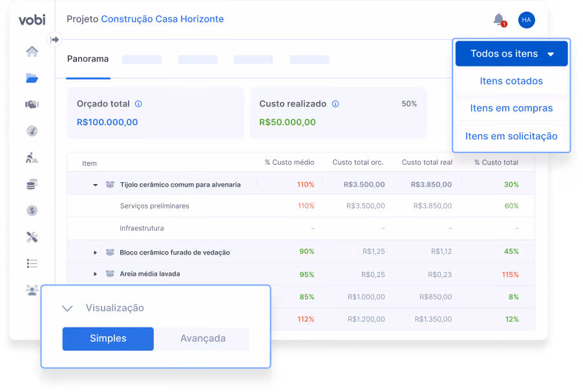Open the dollar sign sidebar icon

tap(32, 211)
